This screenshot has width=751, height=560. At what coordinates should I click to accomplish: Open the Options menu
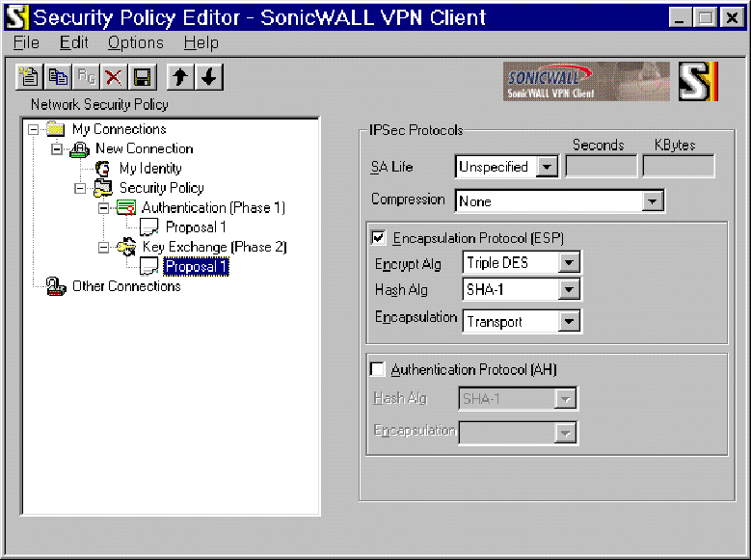pyautogui.click(x=136, y=43)
